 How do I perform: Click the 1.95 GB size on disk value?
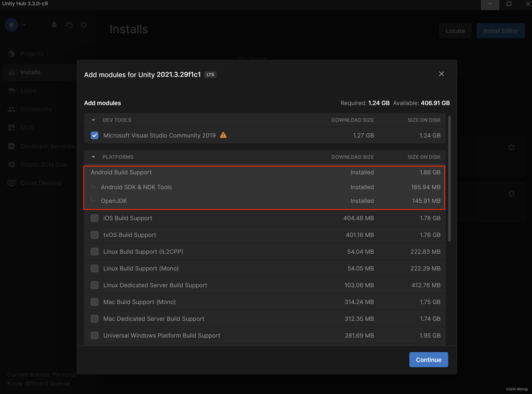[430, 336]
